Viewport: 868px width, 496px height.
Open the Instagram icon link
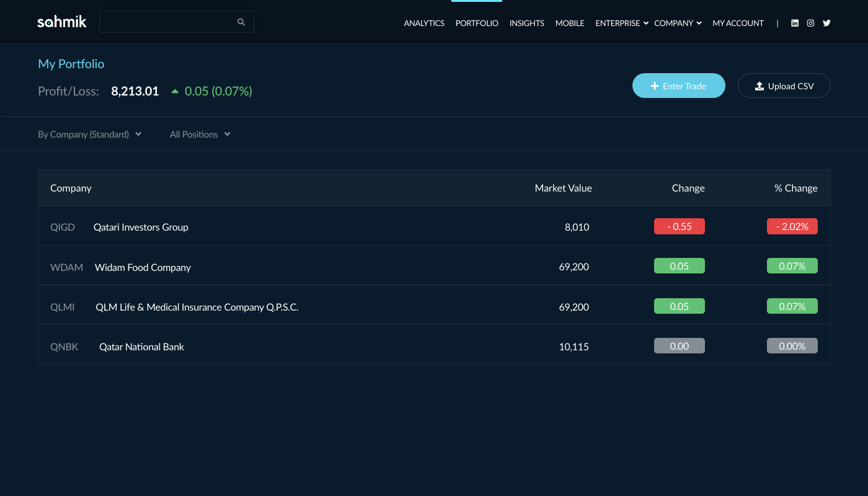(810, 23)
